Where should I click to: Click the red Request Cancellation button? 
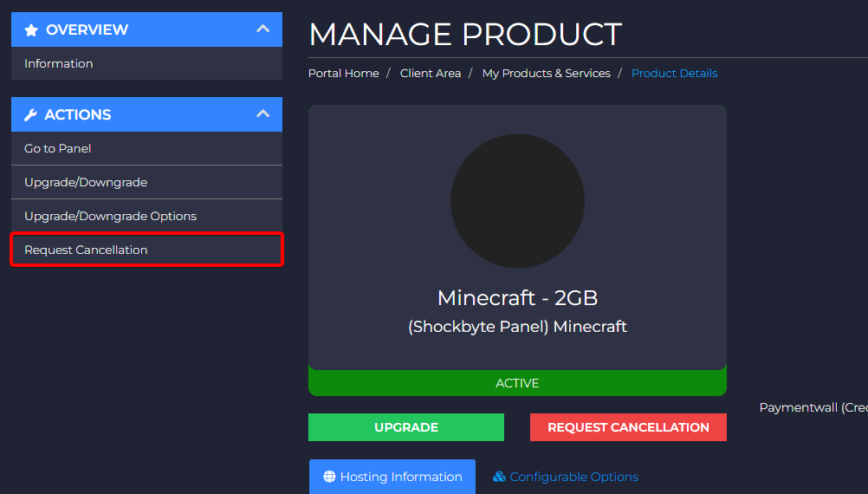[x=628, y=427]
